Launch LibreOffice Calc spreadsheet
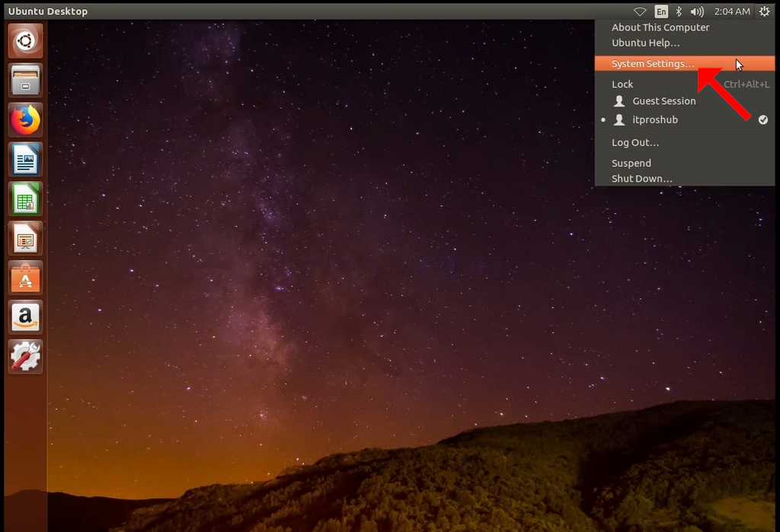The width and height of the screenshot is (780, 532). pyautogui.click(x=25, y=199)
